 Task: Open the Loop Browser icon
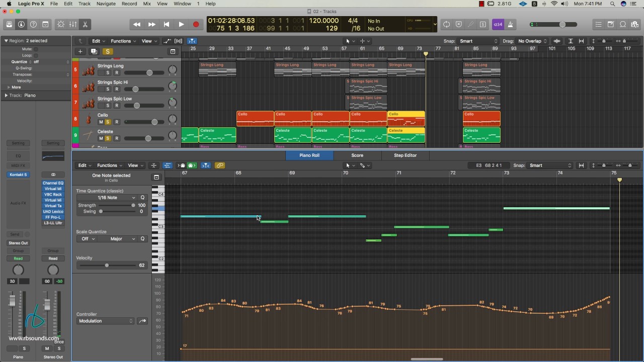(623, 24)
